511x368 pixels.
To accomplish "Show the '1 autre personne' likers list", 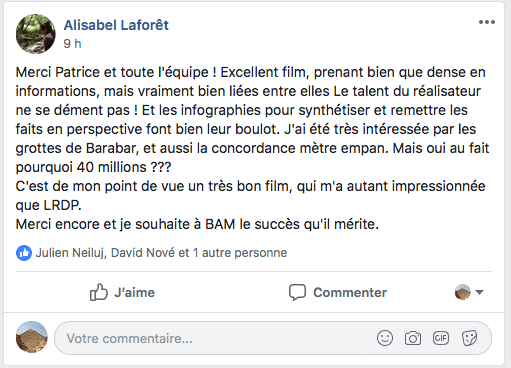I will click(240, 253).
